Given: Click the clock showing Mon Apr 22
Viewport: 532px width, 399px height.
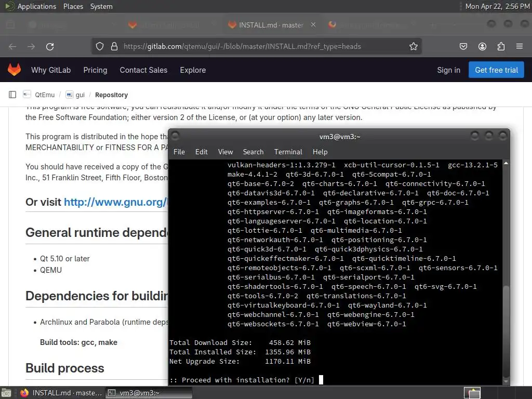Looking at the screenshot, I should point(497,6).
